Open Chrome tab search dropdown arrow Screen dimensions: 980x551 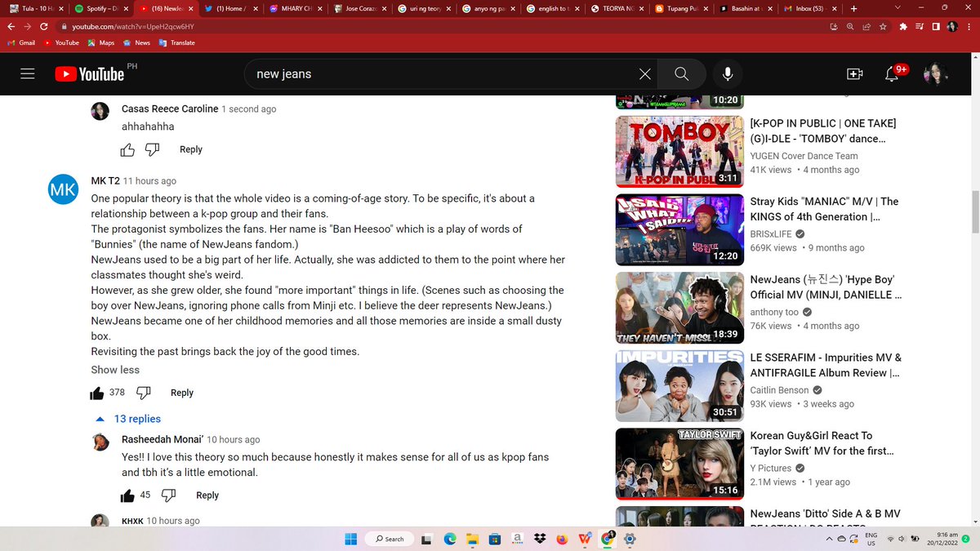pyautogui.click(x=898, y=7)
